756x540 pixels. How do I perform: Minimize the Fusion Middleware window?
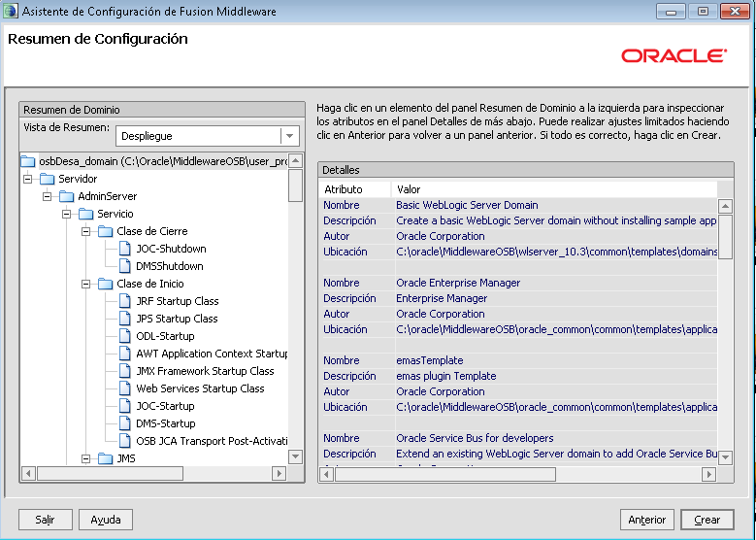click(671, 11)
